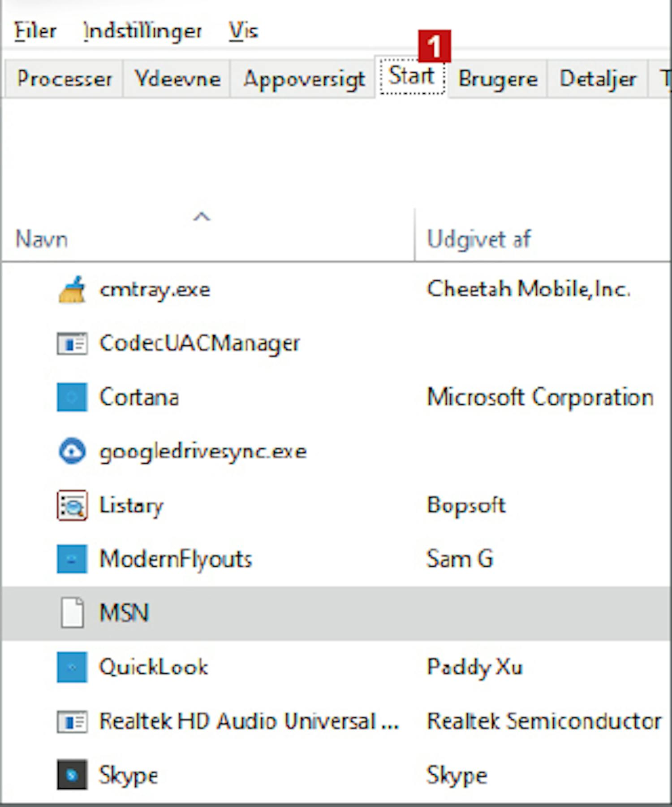Click the cmtray.exe broom icon
The image size is (672, 807).
point(72,290)
